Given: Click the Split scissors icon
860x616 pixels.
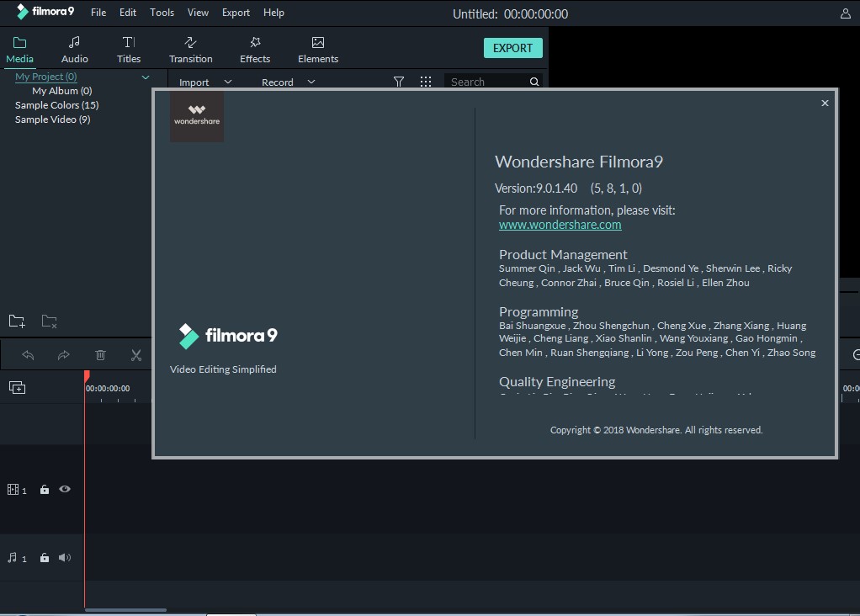Looking at the screenshot, I should 136,355.
